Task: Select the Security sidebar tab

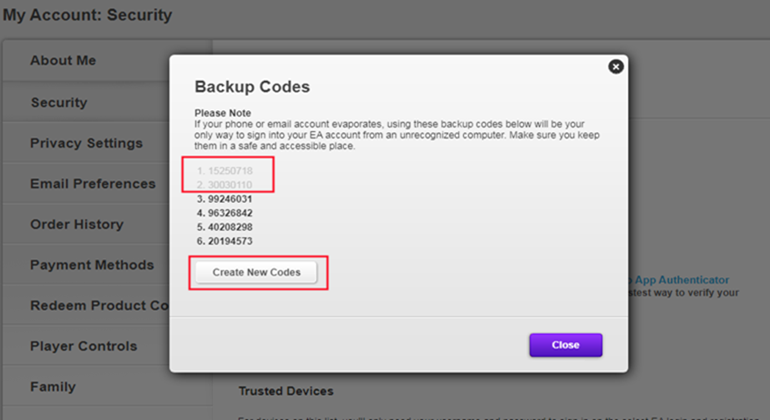Action: [x=59, y=102]
